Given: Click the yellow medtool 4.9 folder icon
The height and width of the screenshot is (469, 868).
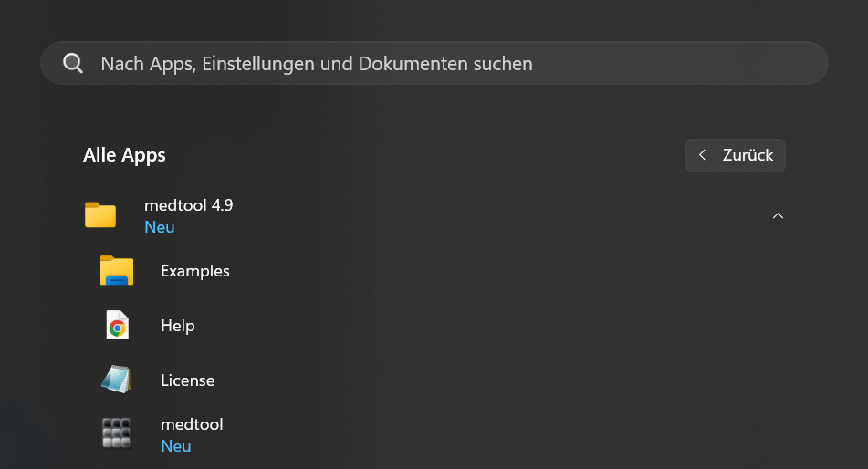Looking at the screenshot, I should pos(100,215).
